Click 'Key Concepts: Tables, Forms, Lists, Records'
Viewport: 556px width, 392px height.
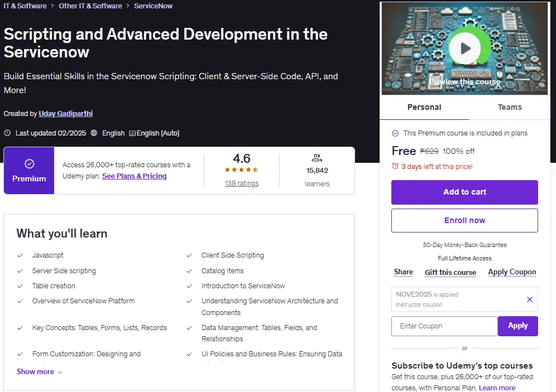[99, 328]
